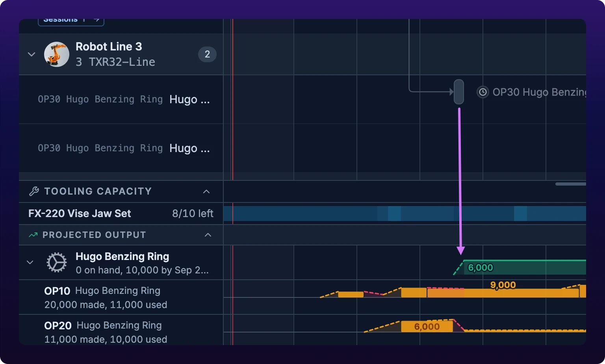Image resolution: width=605 pixels, height=364 pixels.
Task: Click '20,000 made, 11,000 used' text
Action: point(106,305)
